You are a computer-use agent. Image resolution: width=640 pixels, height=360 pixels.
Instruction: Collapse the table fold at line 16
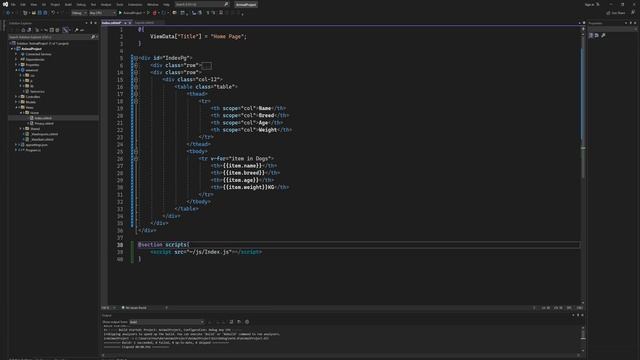[x=136, y=87]
